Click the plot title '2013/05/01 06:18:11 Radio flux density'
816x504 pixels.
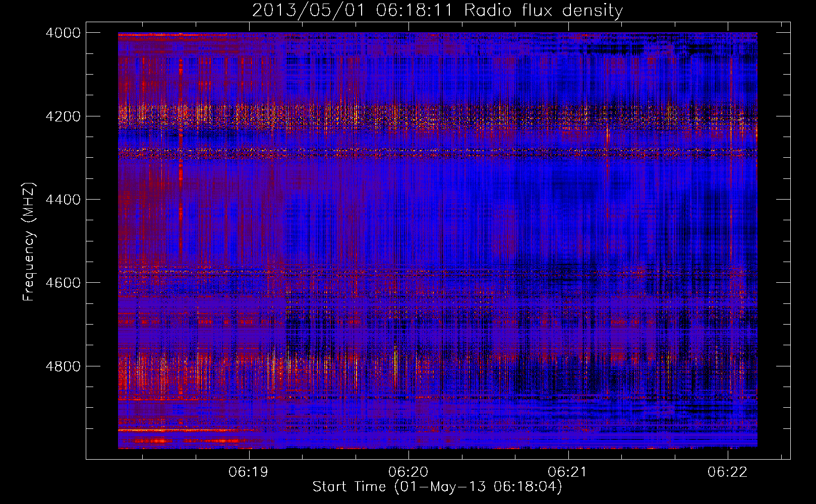[x=437, y=11]
